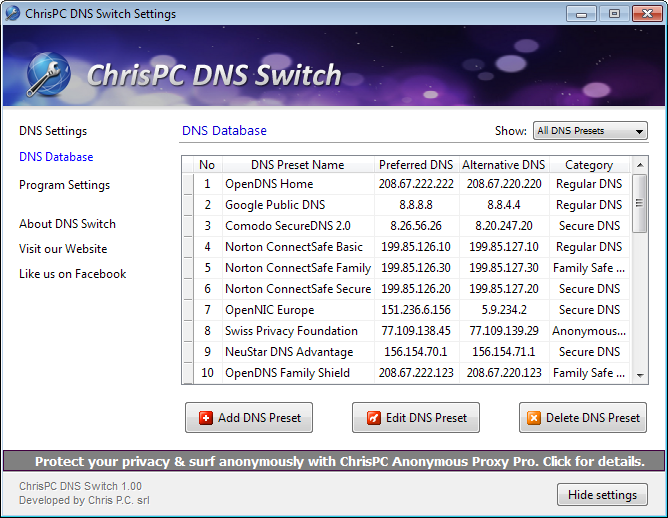Click the 5.9.234.2 cell
Viewport: 668px width, 518px height.
[504, 310]
